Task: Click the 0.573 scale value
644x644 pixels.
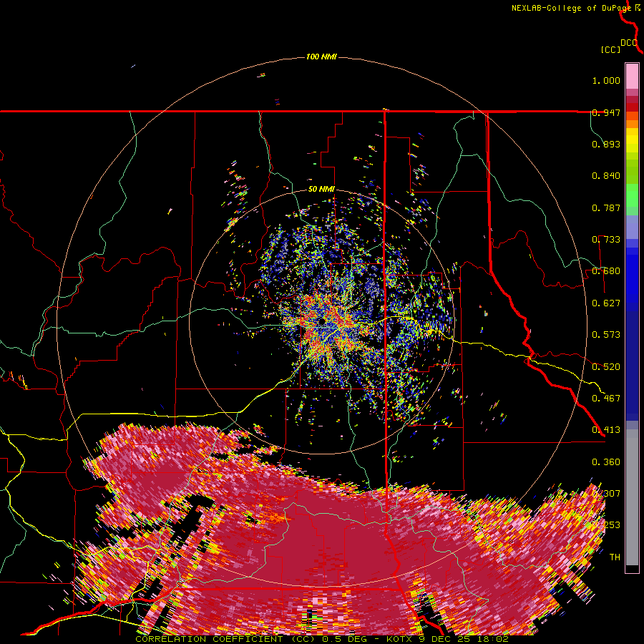Action: (x=606, y=335)
